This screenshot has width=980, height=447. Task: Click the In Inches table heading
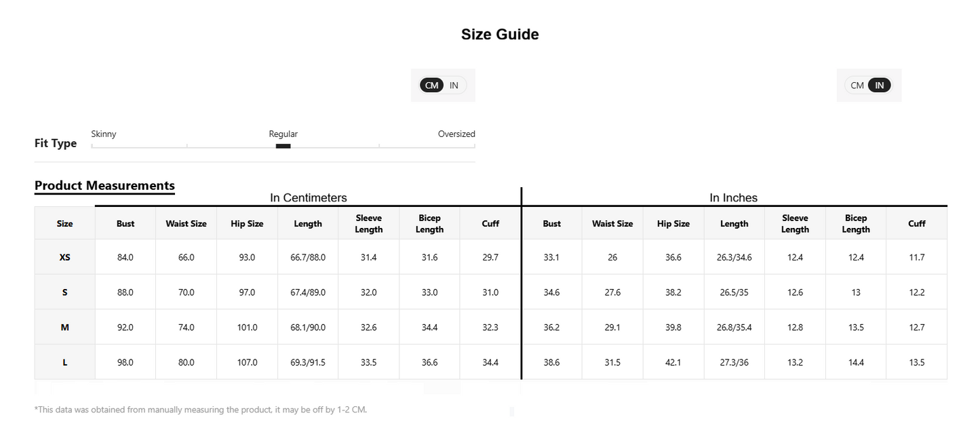click(734, 198)
